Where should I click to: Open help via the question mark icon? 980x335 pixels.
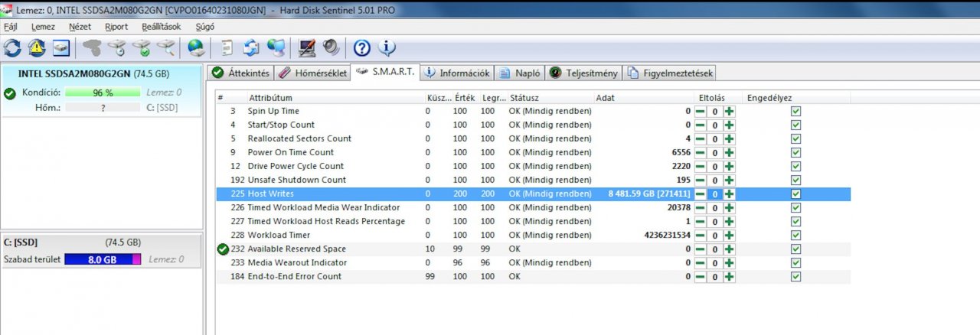(x=362, y=48)
